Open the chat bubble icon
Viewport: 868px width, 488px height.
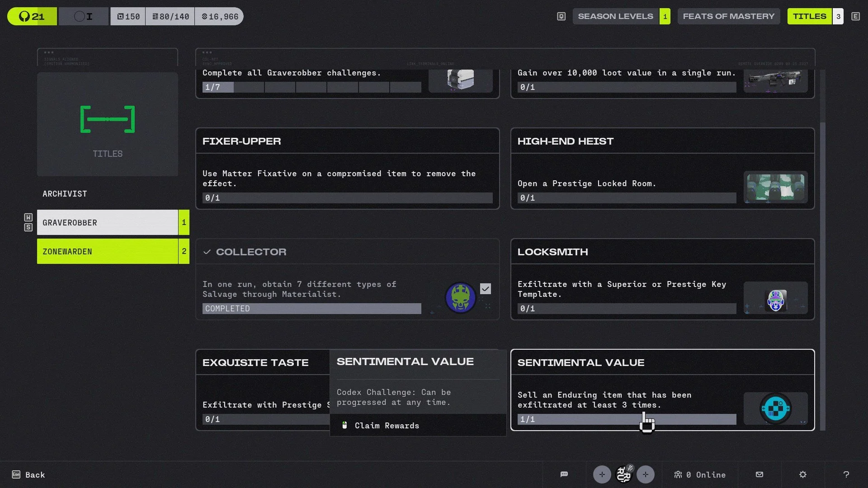pos(564,474)
